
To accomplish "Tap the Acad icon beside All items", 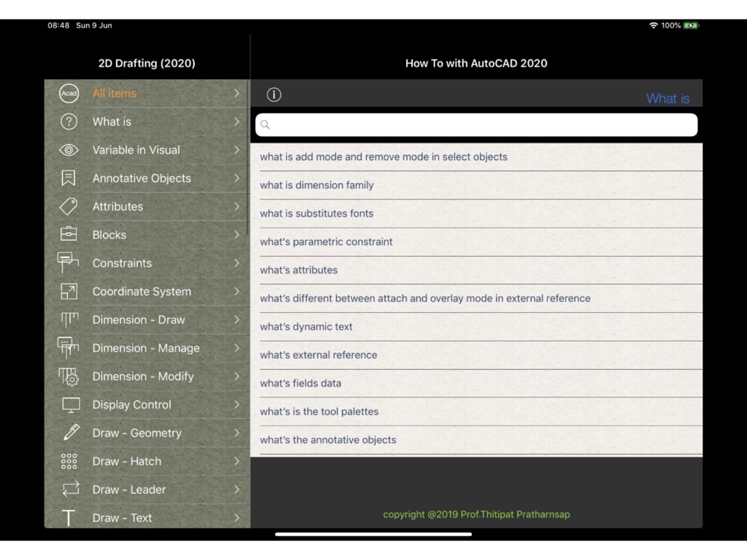I will [x=69, y=93].
